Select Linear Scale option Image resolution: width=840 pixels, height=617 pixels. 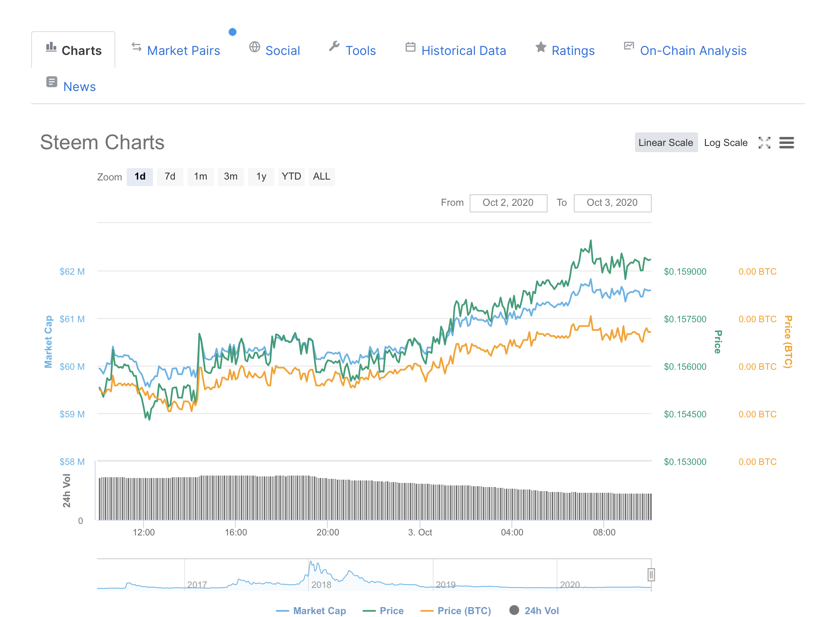pyautogui.click(x=666, y=143)
